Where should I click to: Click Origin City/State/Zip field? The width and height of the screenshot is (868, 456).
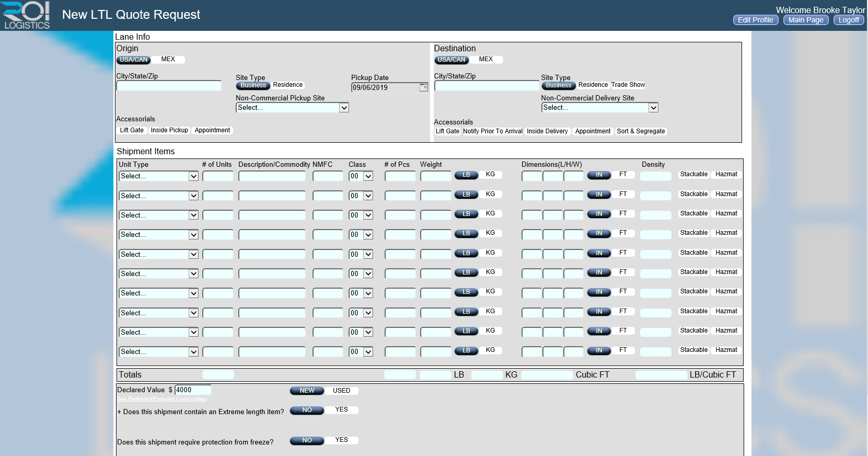click(x=169, y=86)
